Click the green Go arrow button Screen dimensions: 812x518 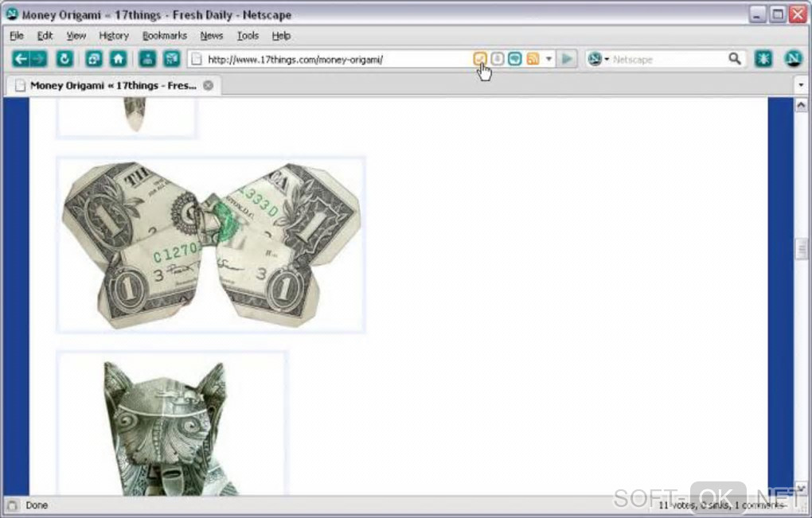[567, 59]
